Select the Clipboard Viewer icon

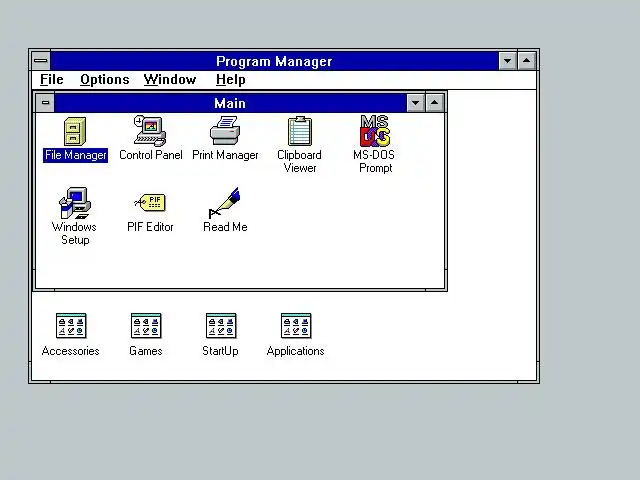pyautogui.click(x=300, y=131)
